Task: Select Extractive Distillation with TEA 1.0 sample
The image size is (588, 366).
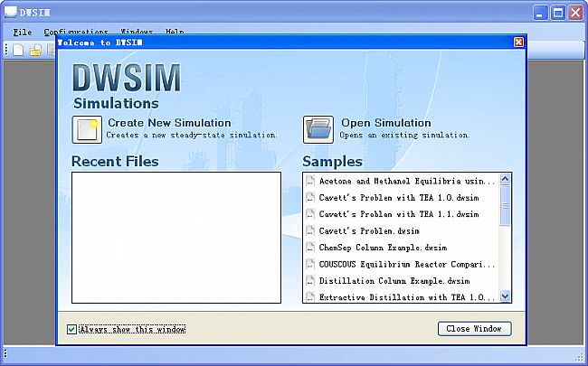Action: tap(407, 297)
